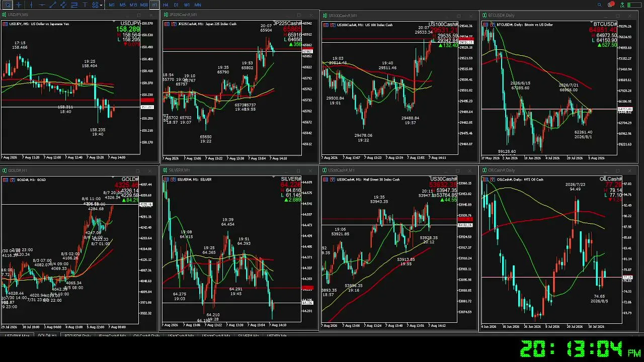Click the green signal upload icon
This screenshot has width=644, height=362.
622,5
